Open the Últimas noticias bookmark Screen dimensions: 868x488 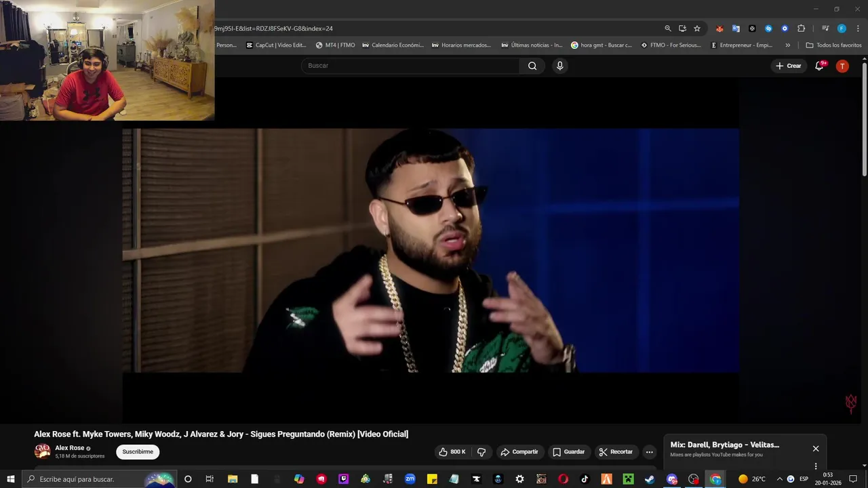(532, 45)
